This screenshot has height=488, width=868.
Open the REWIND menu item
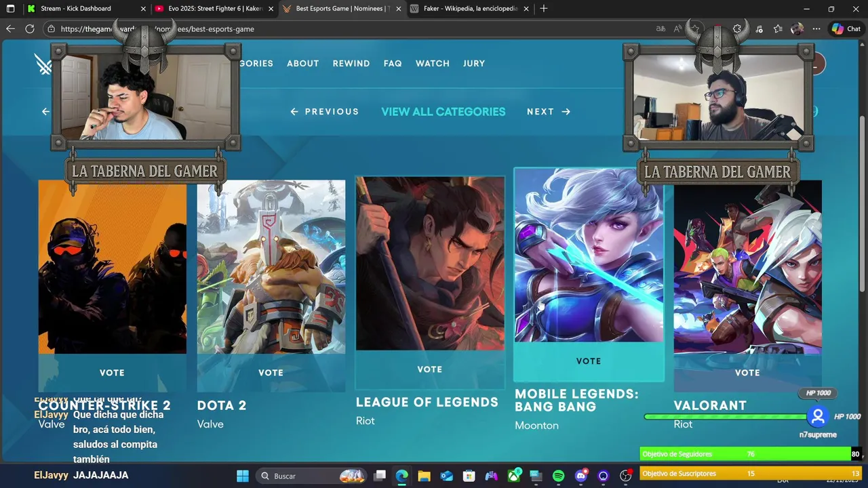pyautogui.click(x=351, y=63)
